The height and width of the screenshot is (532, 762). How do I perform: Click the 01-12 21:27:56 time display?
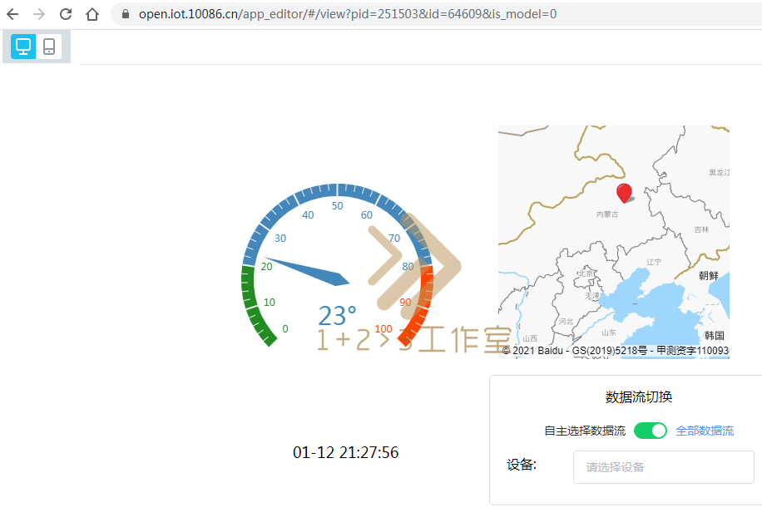tap(346, 452)
